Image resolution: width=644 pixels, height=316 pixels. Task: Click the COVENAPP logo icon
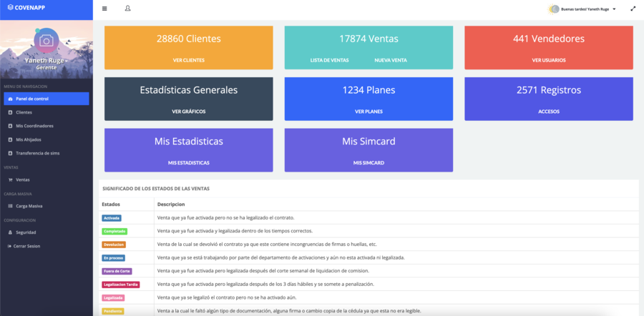coord(10,7)
